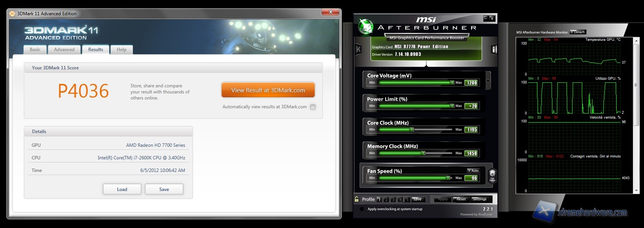The image size is (644, 228).
Task: Select profile slot 1
Action: click(379, 199)
